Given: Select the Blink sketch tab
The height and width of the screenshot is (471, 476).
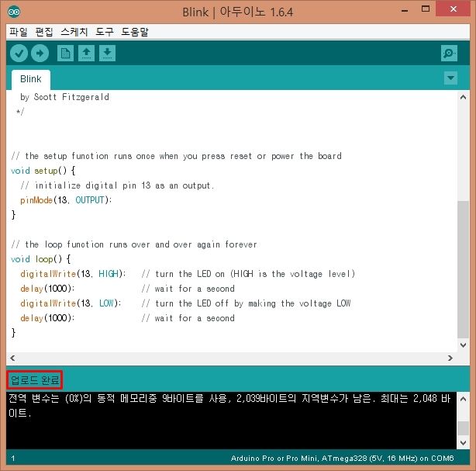Looking at the screenshot, I should (31, 79).
